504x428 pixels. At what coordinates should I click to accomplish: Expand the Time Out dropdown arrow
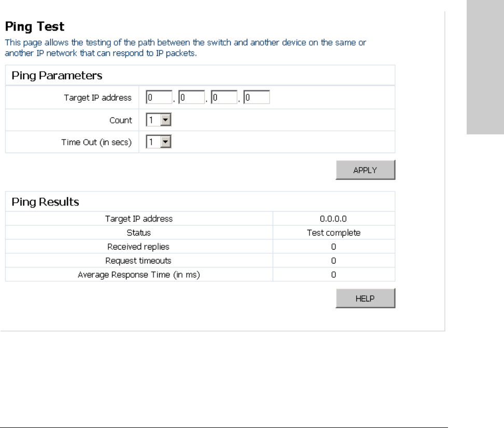[165, 142]
